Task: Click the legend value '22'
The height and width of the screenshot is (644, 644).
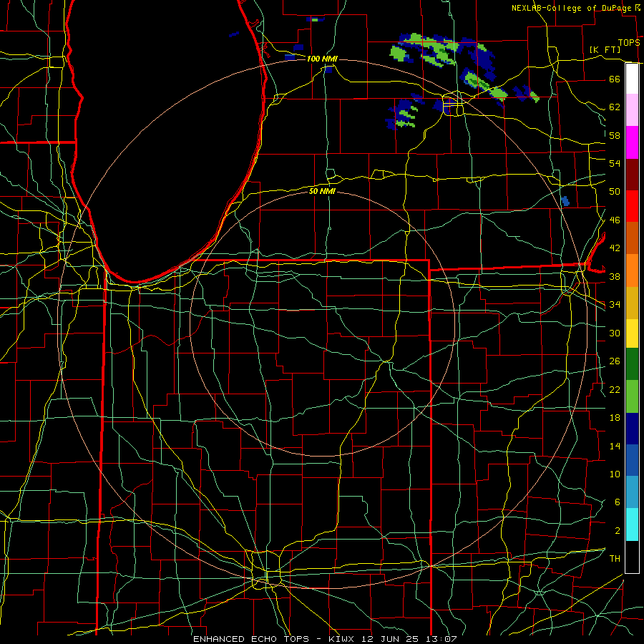Action: pos(615,389)
